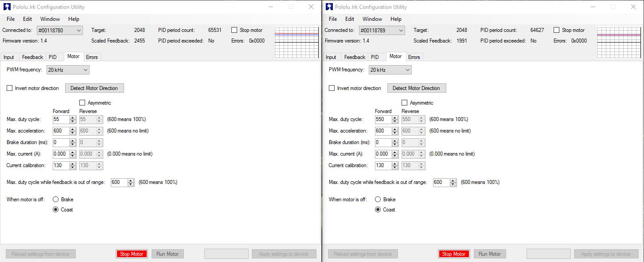Decrease forward max duty cycle from 550
Screen dimensions: 644x262
coord(395,121)
